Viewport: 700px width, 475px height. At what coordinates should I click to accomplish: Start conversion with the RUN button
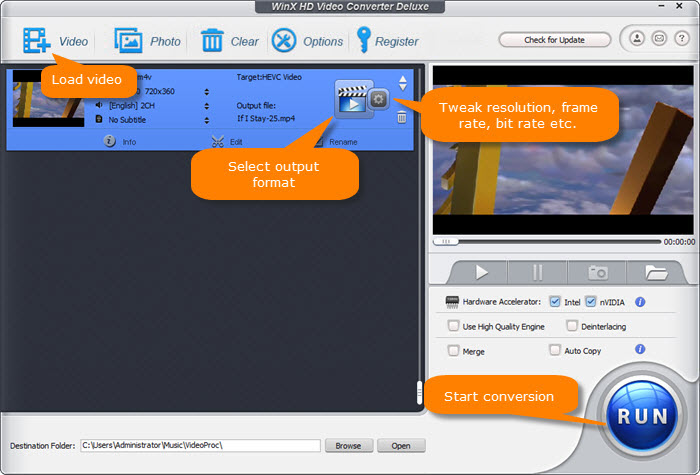pos(642,416)
